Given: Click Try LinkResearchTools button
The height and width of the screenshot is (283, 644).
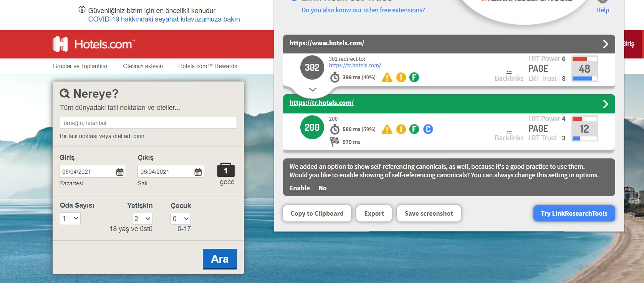Looking at the screenshot, I should point(574,213).
